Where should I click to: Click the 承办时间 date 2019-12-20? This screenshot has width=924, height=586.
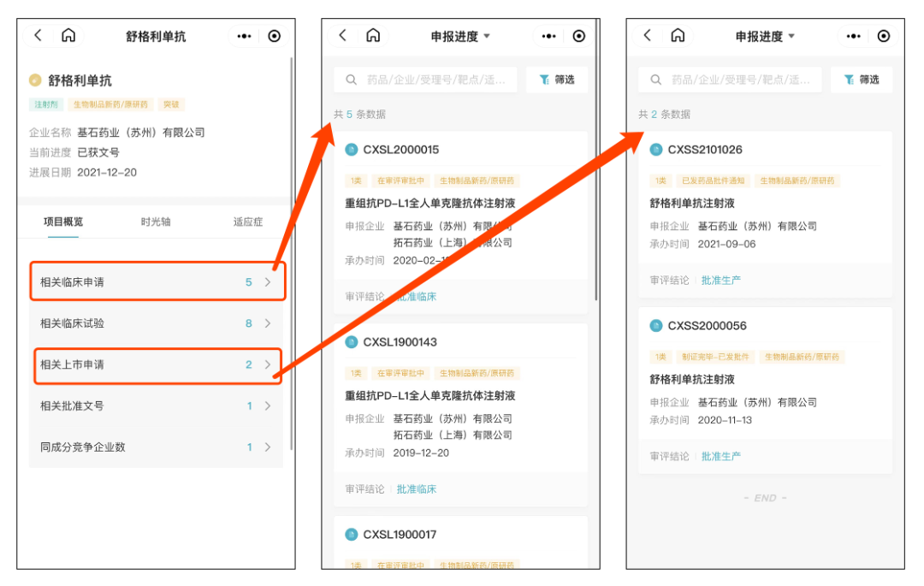(x=421, y=453)
